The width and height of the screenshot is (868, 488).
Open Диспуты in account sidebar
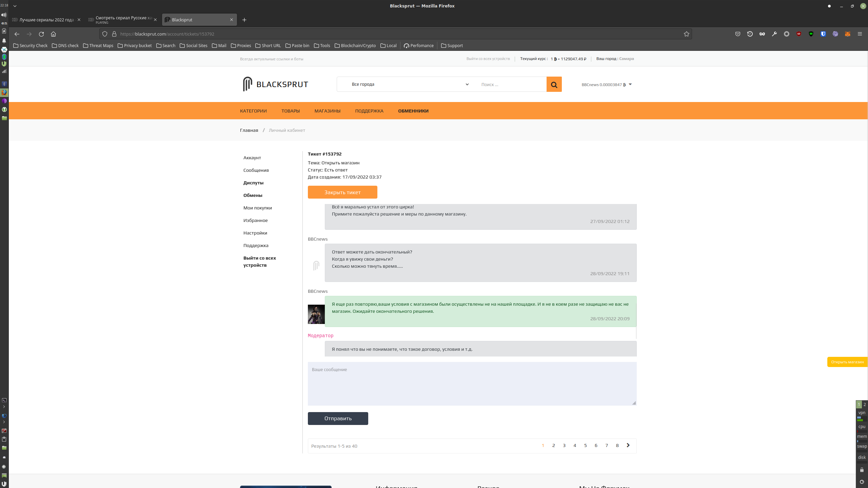(x=253, y=183)
